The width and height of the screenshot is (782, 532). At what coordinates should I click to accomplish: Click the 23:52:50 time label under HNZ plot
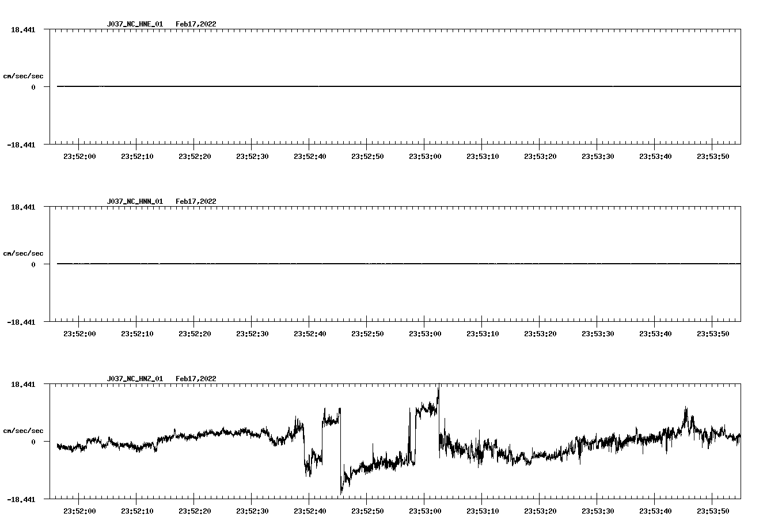pos(367,511)
